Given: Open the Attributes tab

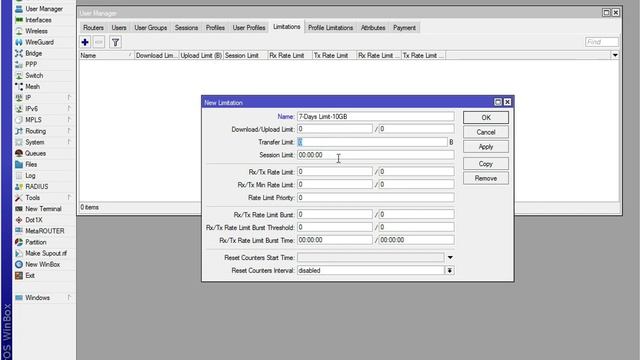Looking at the screenshot, I should point(373,28).
